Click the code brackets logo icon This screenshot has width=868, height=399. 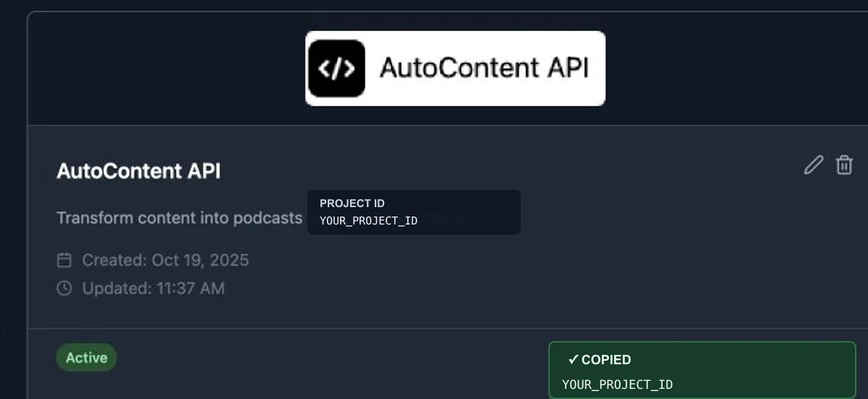click(x=336, y=69)
